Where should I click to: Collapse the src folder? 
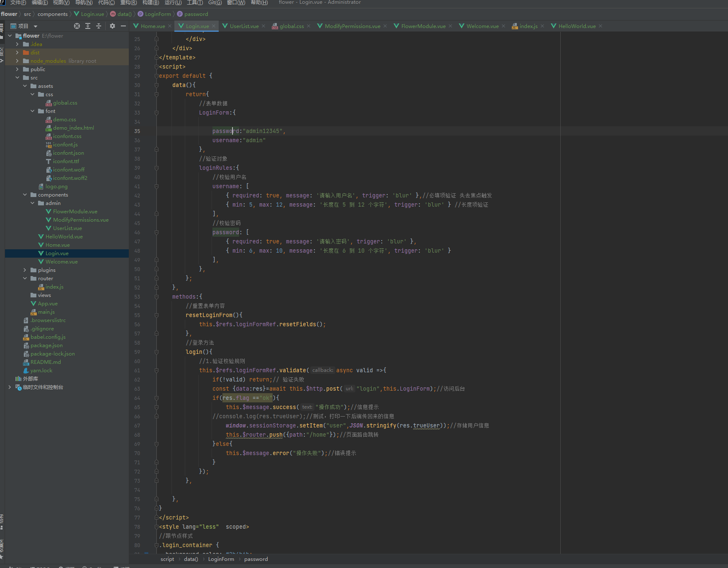point(17,77)
